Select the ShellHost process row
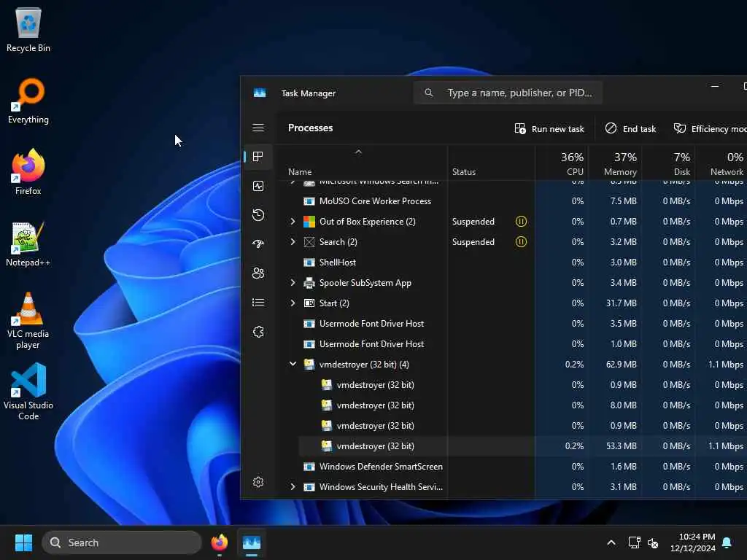 (x=513, y=262)
